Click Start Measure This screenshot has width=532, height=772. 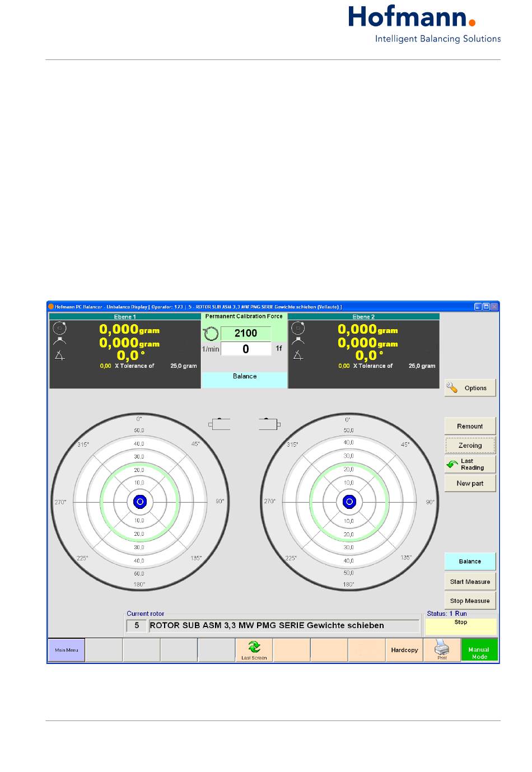coord(470,581)
